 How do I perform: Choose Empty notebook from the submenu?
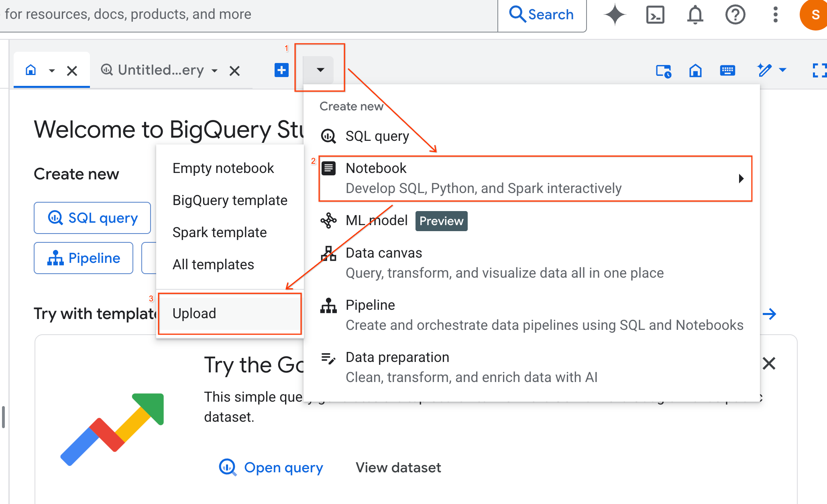point(223,168)
